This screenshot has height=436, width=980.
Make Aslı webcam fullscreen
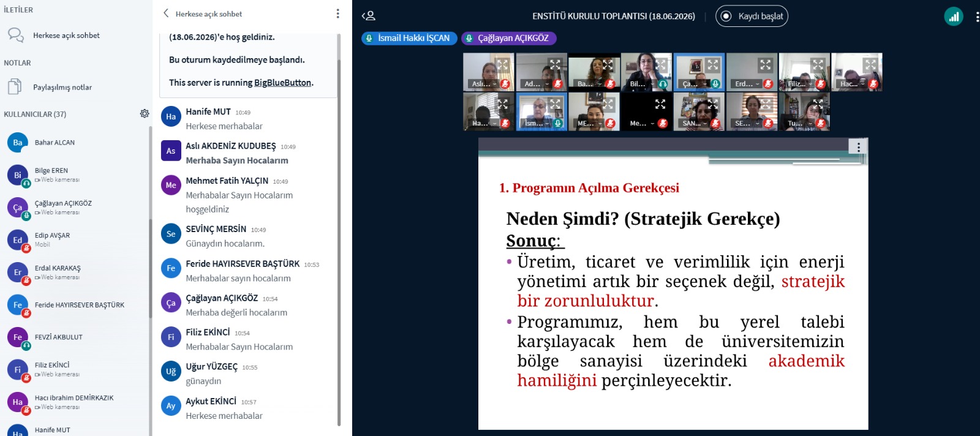click(502, 64)
